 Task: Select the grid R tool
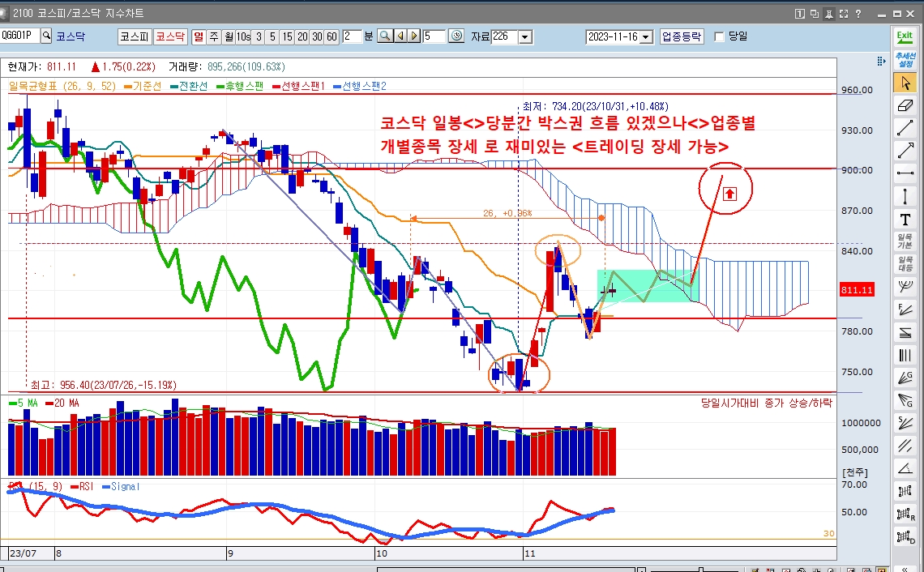pos(905,514)
